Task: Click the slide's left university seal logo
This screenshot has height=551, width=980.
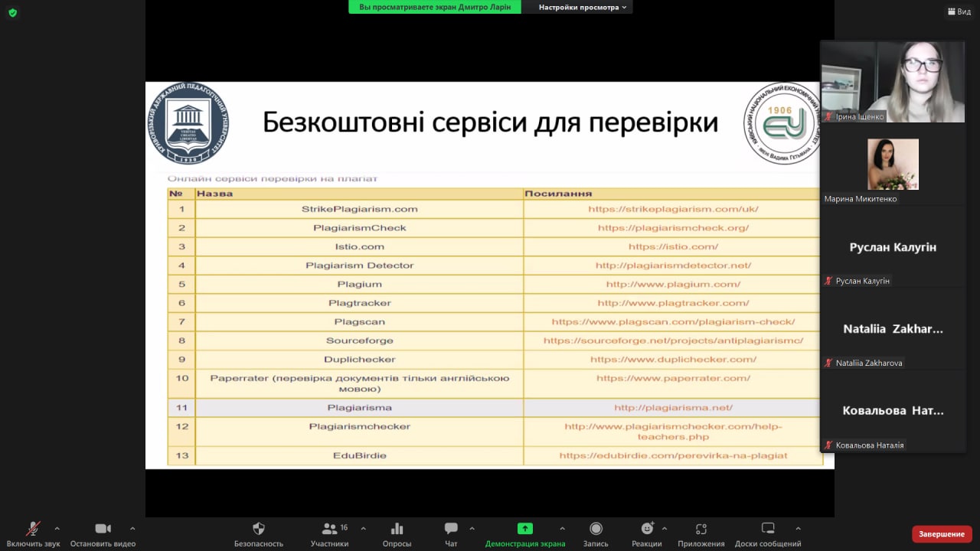Action: [x=188, y=123]
